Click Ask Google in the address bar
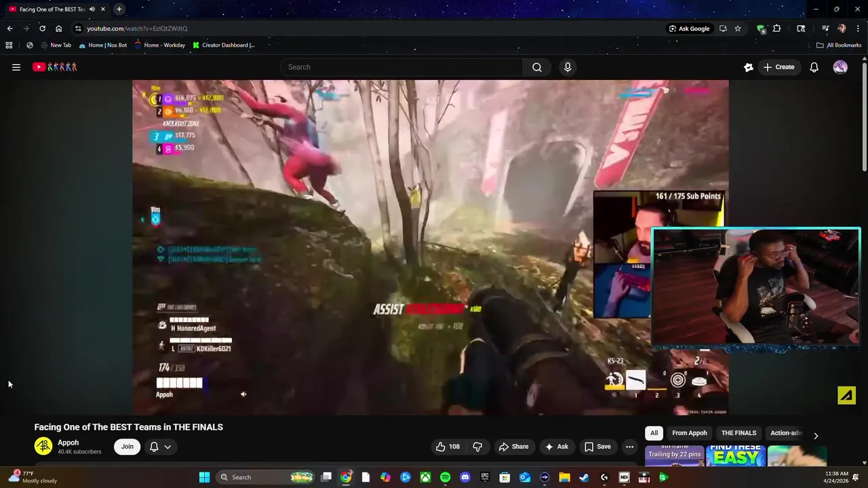 (x=689, y=28)
